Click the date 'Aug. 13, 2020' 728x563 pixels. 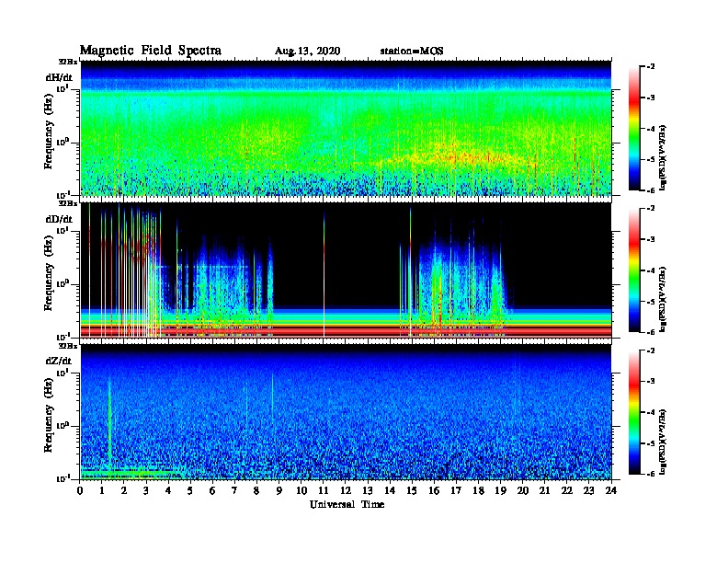[307, 52]
